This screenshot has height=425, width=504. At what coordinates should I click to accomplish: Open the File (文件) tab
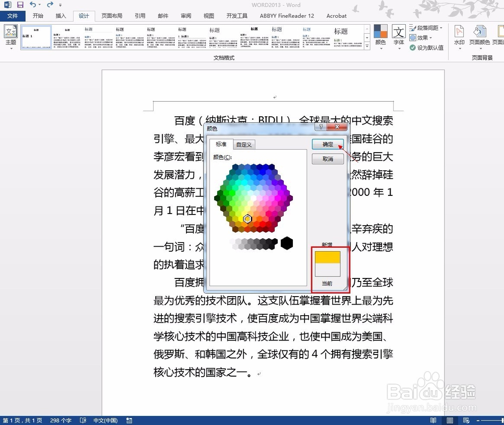click(x=13, y=16)
